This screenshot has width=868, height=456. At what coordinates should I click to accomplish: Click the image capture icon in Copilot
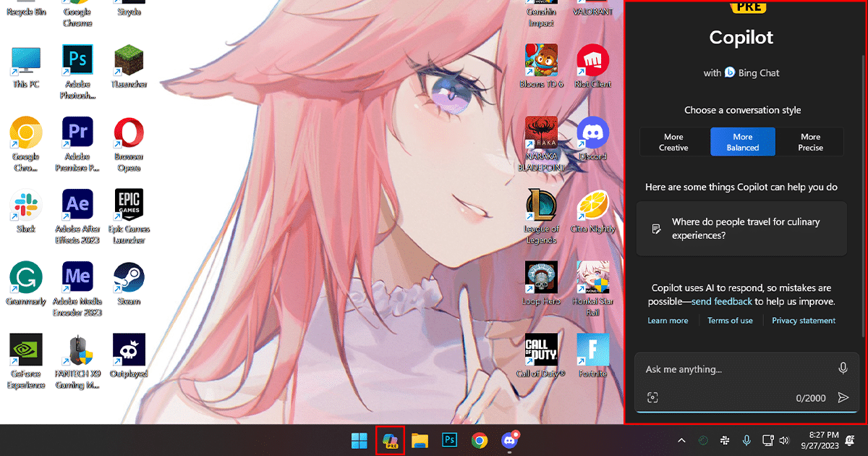coord(653,397)
